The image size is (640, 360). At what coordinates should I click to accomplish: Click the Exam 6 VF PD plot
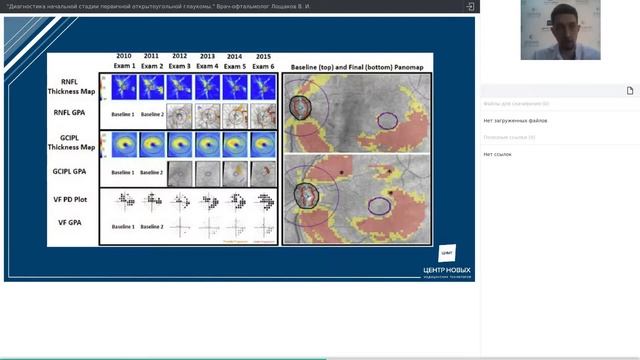point(264,202)
